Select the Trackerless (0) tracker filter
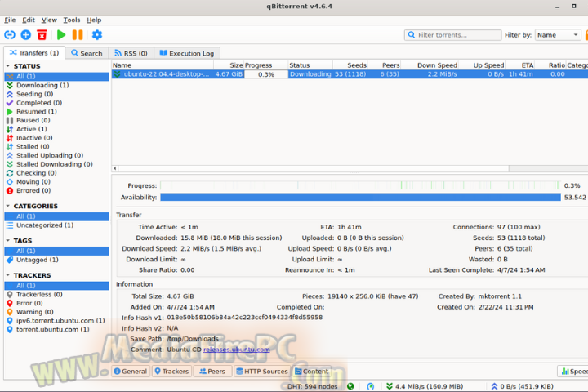This screenshot has width=588, height=392. pyautogui.click(x=57, y=295)
